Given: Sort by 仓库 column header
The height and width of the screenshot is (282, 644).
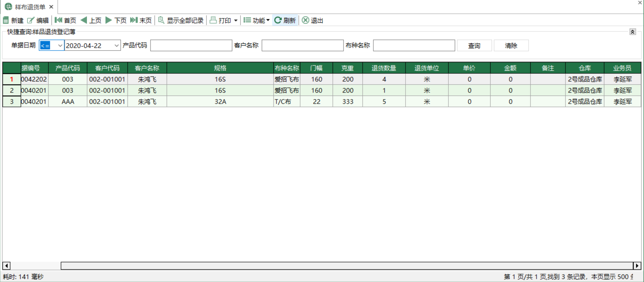Looking at the screenshot, I should (585, 68).
